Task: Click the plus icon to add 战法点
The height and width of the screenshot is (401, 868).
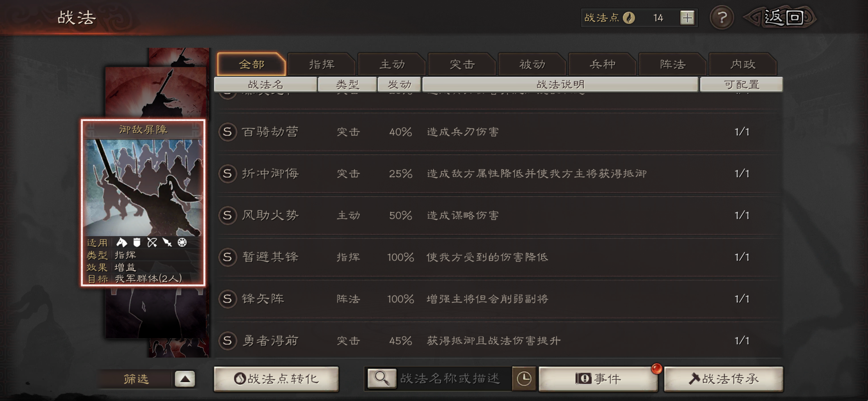Action: (x=687, y=17)
